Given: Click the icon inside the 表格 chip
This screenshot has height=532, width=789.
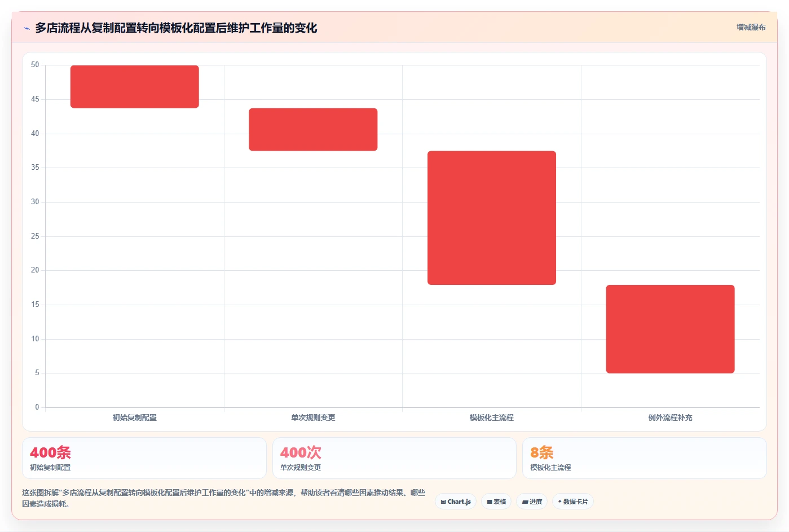Looking at the screenshot, I should click(x=490, y=502).
